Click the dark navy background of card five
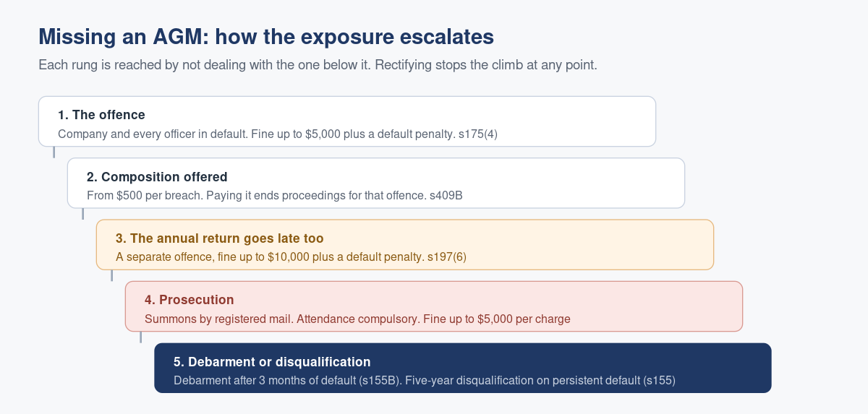The height and width of the screenshot is (414, 868). click(x=723, y=368)
